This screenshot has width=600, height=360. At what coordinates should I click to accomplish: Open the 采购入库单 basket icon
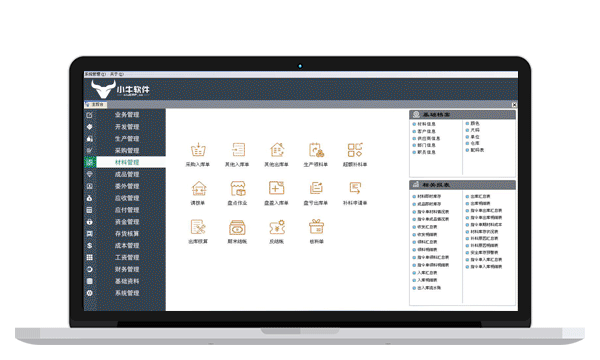click(198, 150)
